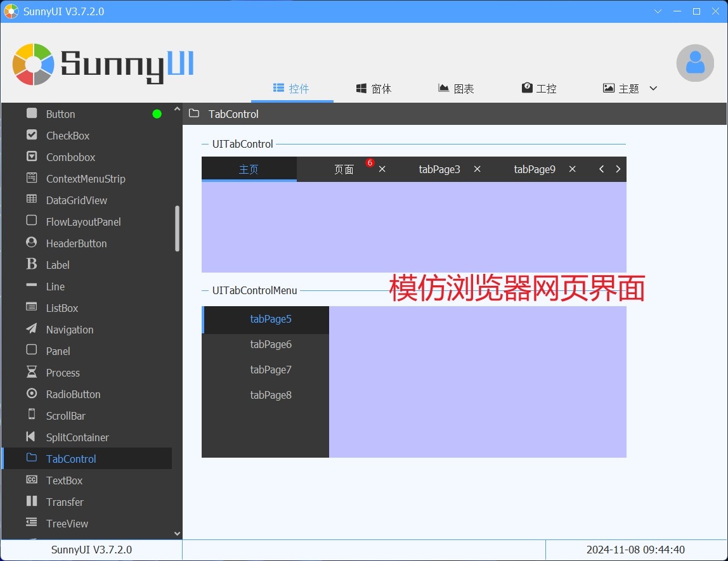The width and height of the screenshot is (728, 561).
Task: Expand the 主题 theme dropdown
Action: (x=653, y=89)
